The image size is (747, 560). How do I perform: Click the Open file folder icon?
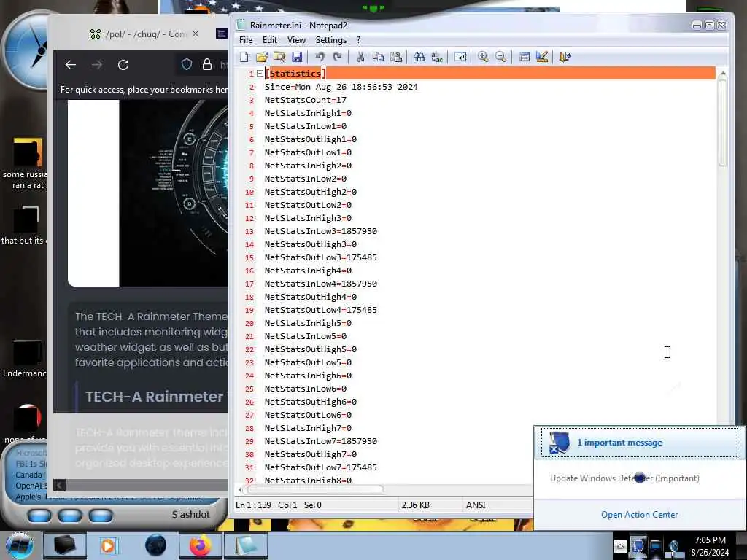pos(262,57)
